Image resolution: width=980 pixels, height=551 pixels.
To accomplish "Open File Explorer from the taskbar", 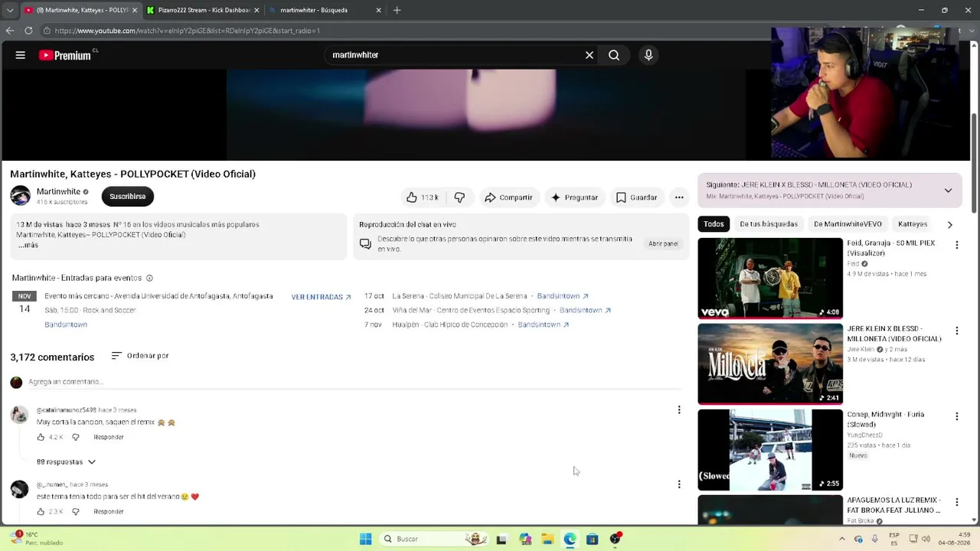I will pos(547,539).
